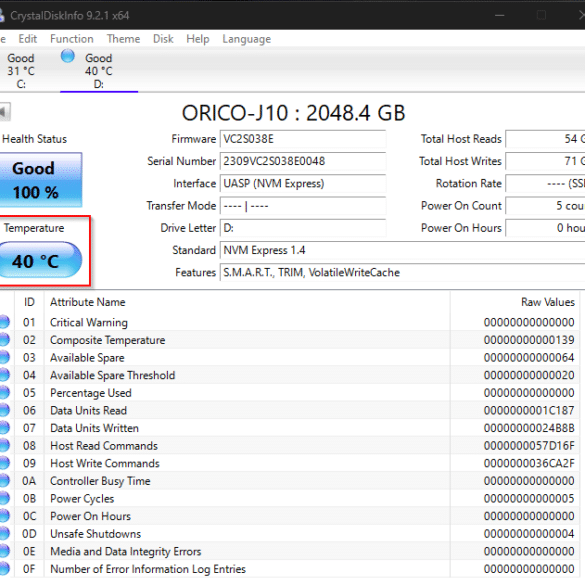The image size is (585, 585).
Task: Select the Percentage Used attribute name
Action: pos(91,393)
